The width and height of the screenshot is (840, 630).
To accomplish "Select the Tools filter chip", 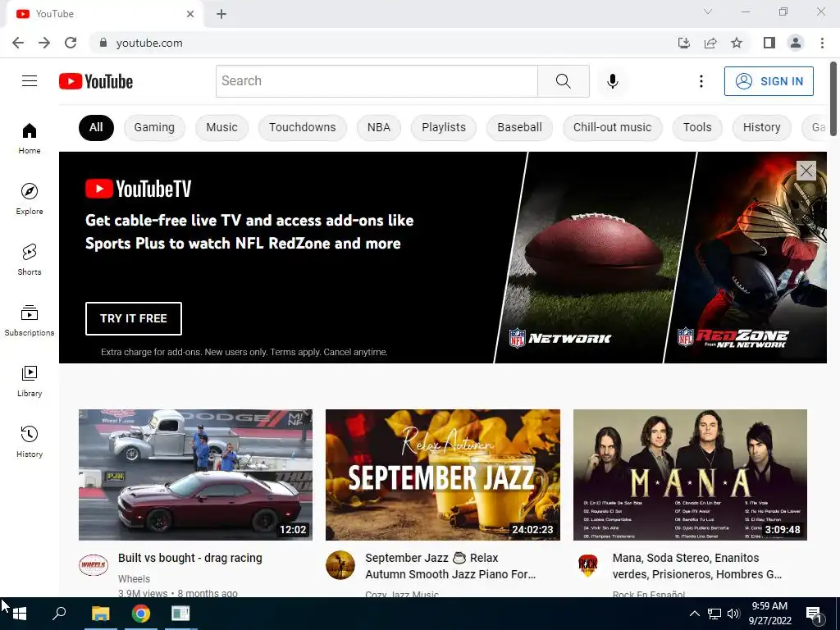I will tap(697, 127).
